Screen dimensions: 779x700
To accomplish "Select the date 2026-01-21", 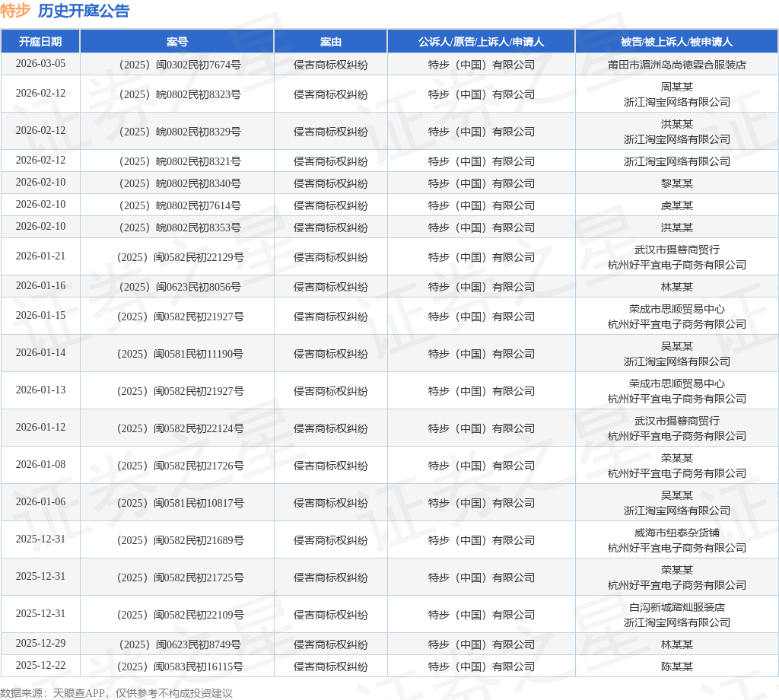I will [x=40, y=256].
